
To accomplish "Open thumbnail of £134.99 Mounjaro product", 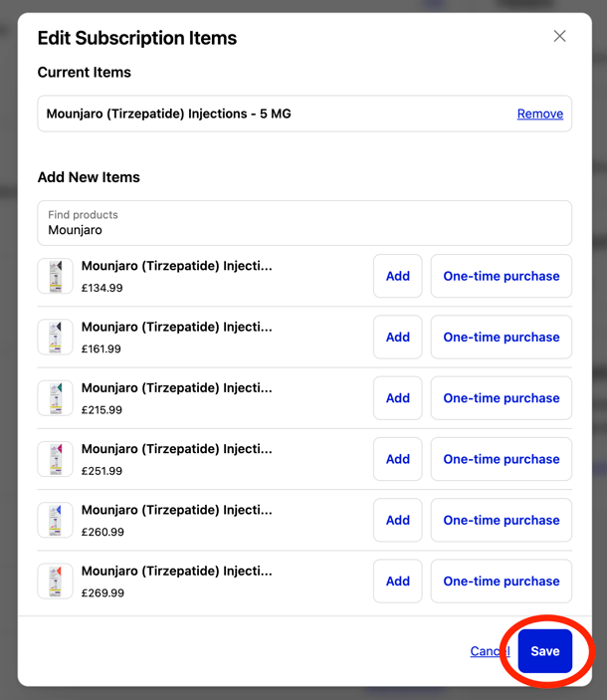I will (56, 276).
